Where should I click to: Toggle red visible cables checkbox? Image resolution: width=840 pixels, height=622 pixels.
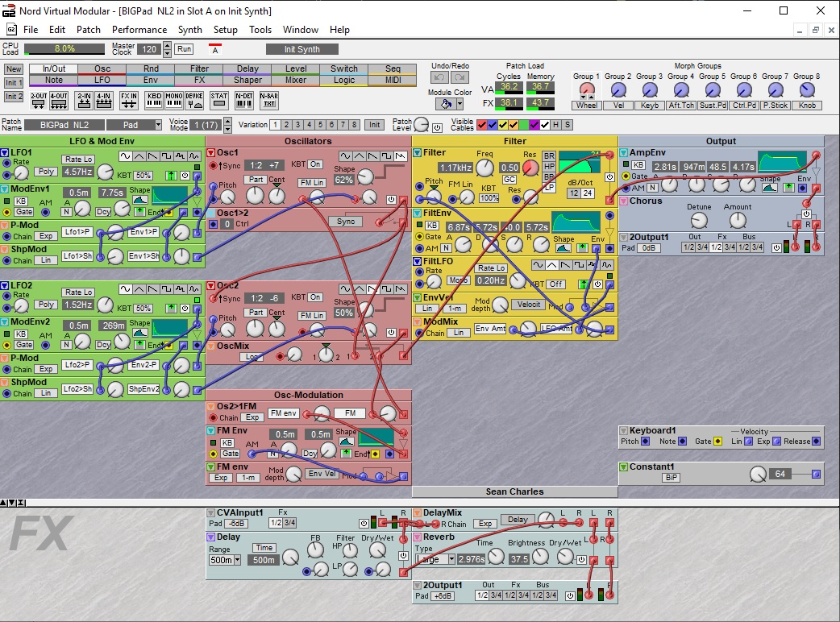point(482,125)
